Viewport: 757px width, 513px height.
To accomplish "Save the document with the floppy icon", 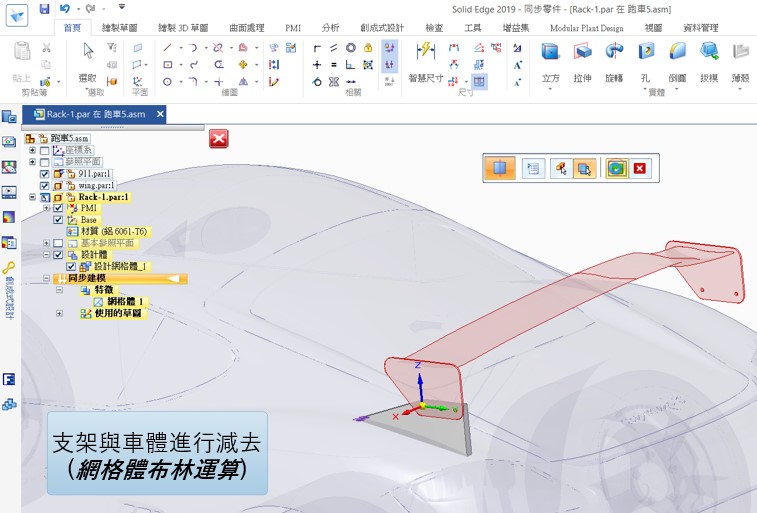I will (x=44, y=8).
